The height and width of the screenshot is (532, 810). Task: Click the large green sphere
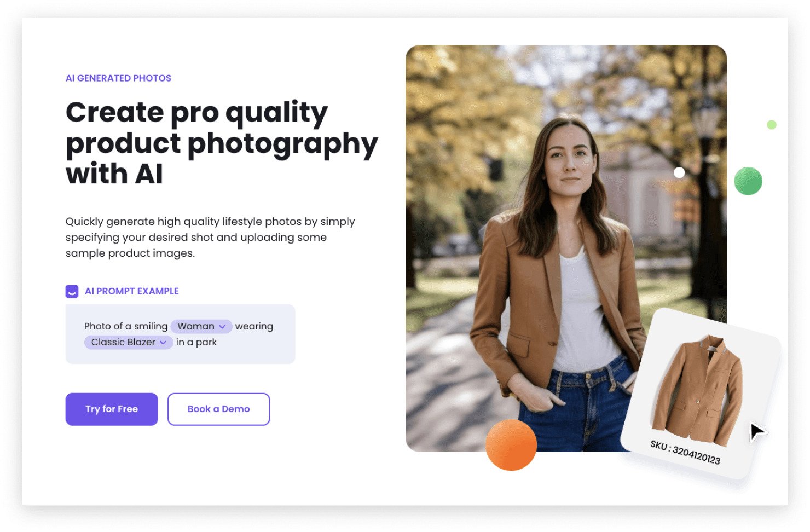(x=748, y=181)
